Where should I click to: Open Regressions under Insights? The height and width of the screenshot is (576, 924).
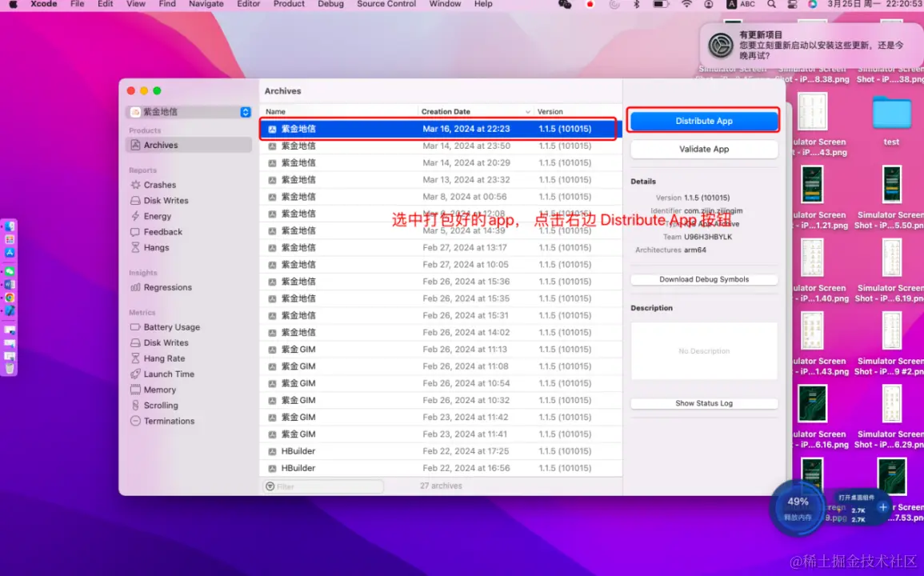coord(167,287)
